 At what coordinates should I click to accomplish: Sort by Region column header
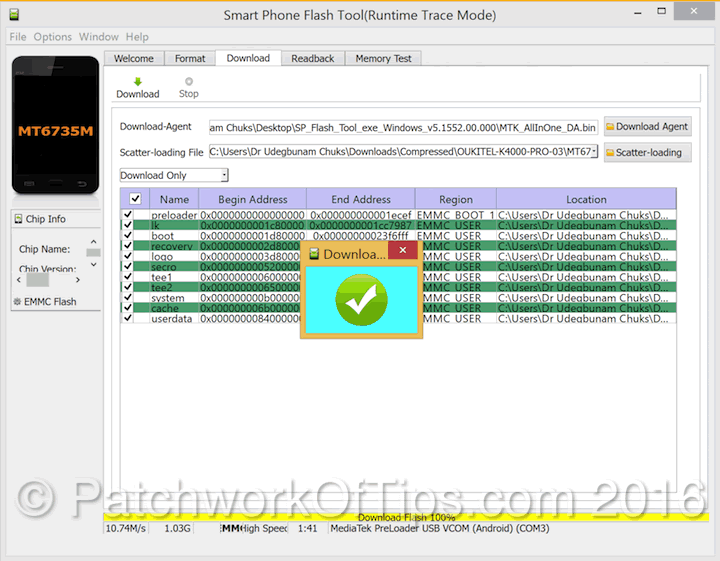pyautogui.click(x=456, y=199)
